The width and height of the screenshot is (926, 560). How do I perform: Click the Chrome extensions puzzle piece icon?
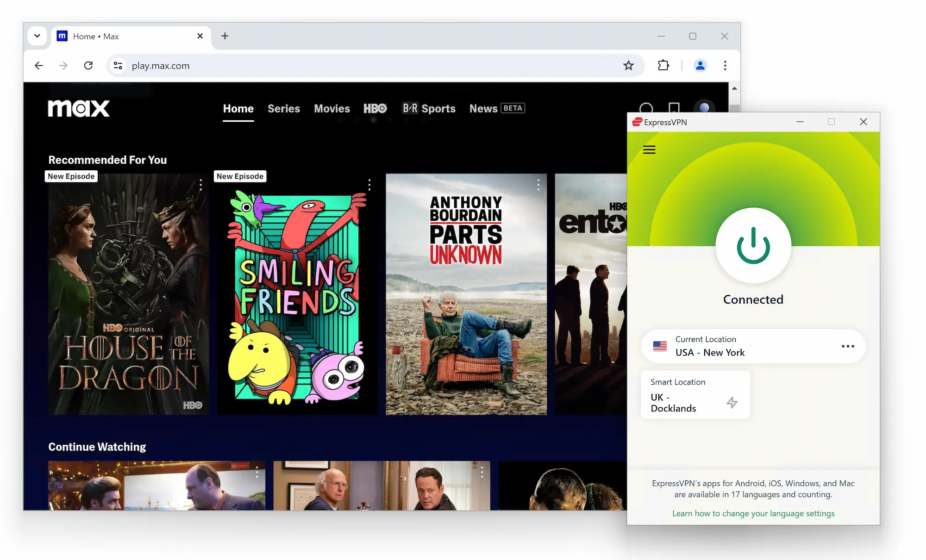coord(663,65)
